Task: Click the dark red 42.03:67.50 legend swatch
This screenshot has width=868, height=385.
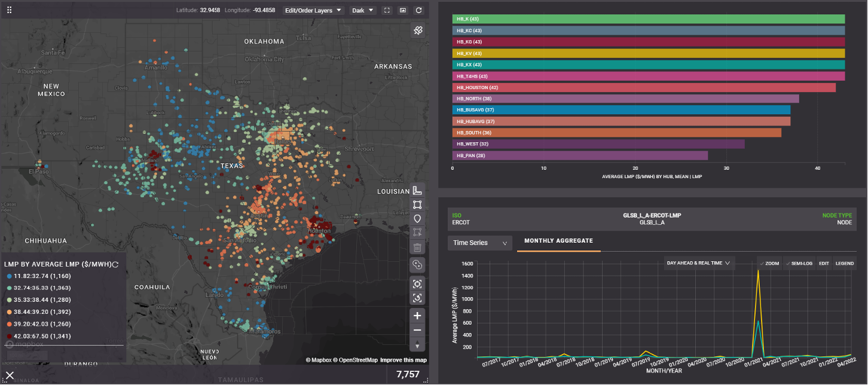Action: [9, 337]
